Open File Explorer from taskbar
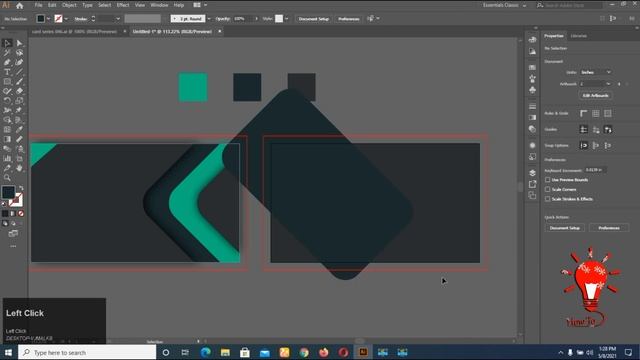The image size is (640, 360). click(x=225, y=352)
